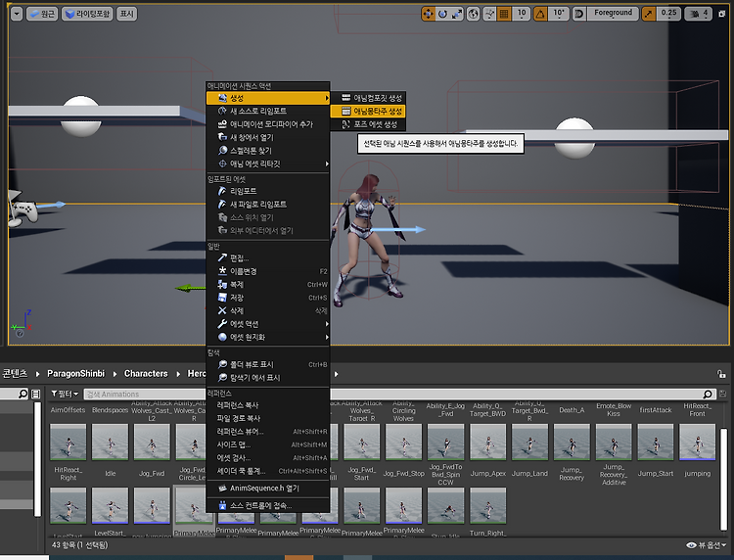734x560 pixels.
Task: Click 스켈레톤 찾기 magnifier icon
Action: (222, 151)
